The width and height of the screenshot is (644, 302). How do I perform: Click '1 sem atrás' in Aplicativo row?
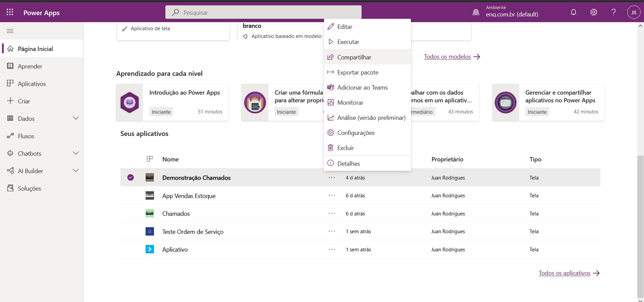(358, 249)
